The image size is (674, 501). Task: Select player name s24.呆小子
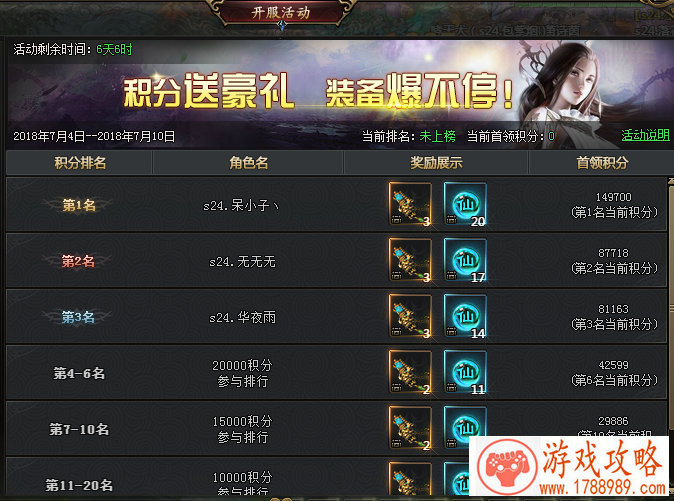(241, 205)
